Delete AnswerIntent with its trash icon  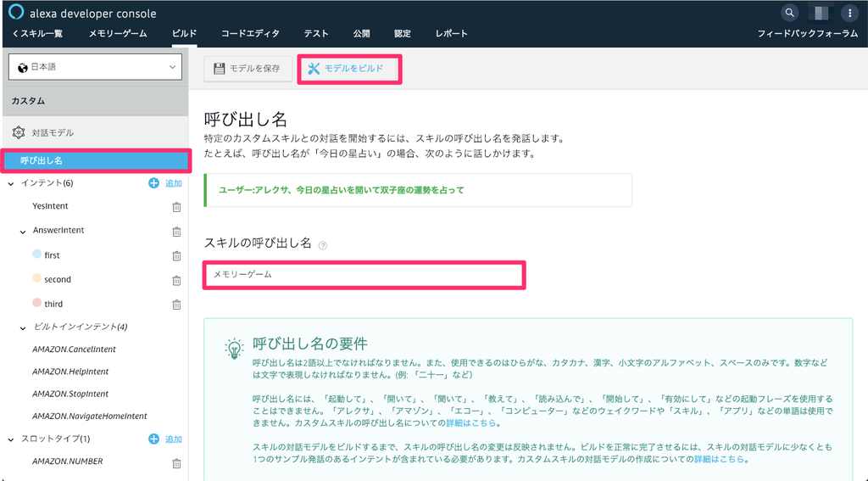pos(176,231)
